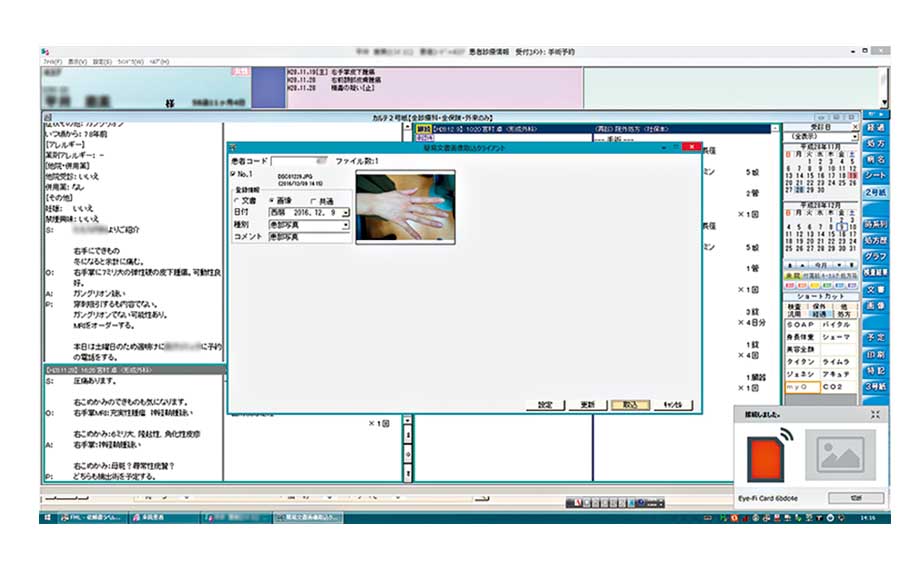Expand the 種別 dropdown list
This screenshot has width=920, height=568.
pos(345,225)
